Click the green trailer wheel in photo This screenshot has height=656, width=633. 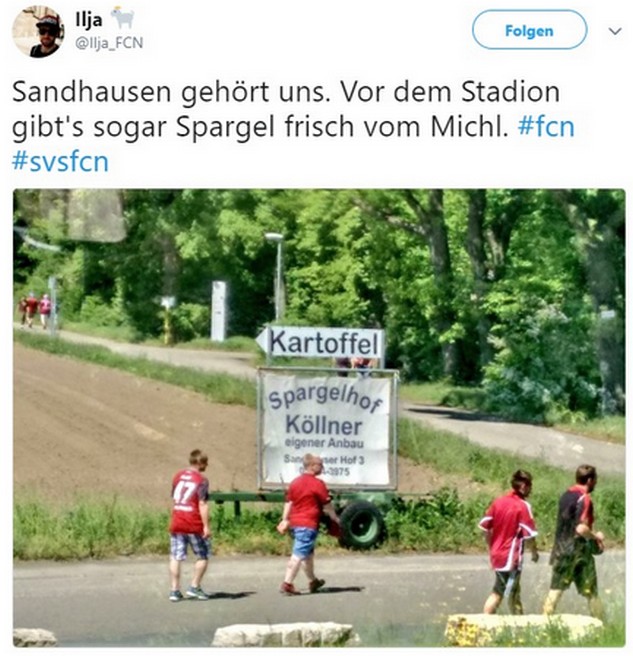point(362,524)
